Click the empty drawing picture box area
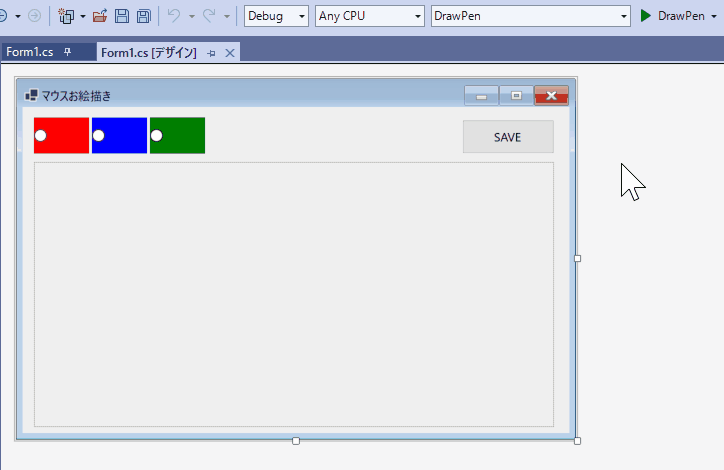 [294, 294]
